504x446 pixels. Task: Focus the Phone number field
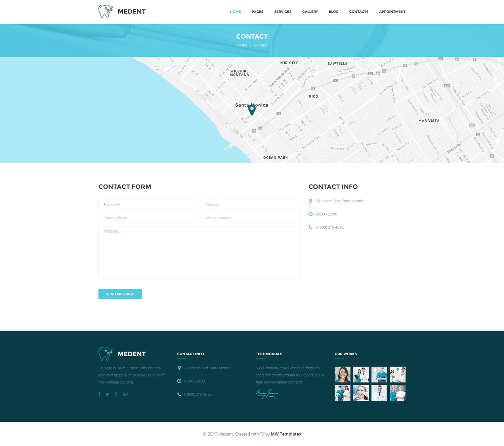coord(251,218)
